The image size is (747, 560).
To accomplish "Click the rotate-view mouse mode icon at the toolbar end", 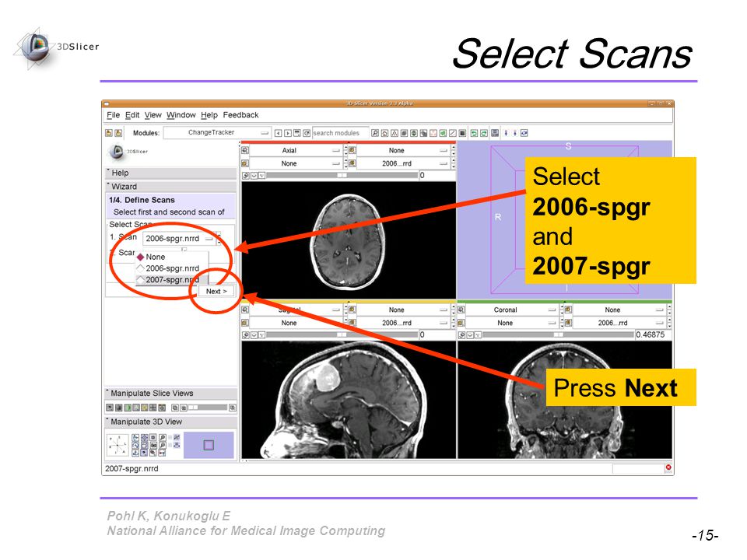I will pos(524,133).
